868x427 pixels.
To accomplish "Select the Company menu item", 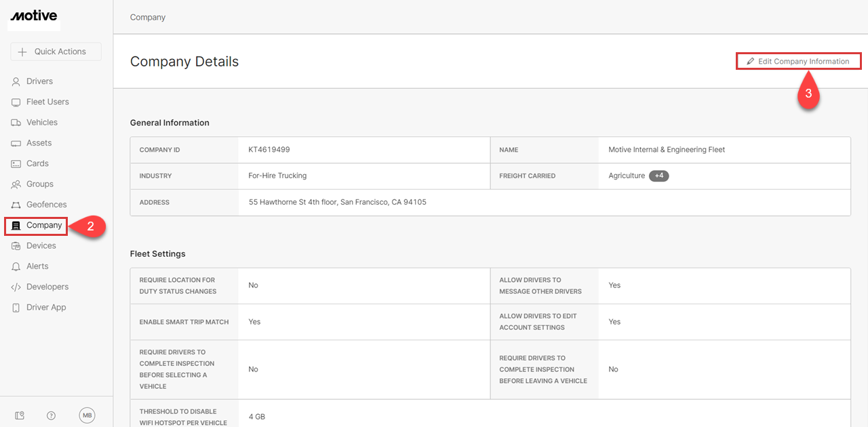I will pyautogui.click(x=44, y=225).
